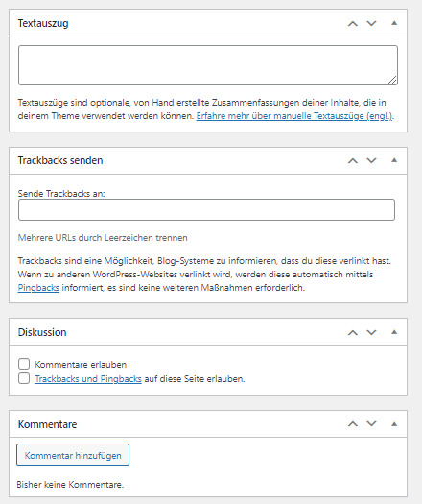The height and width of the screenshot is (504, 422).
Task: Collapse the Kommentare panel
Action: [x=394, y=424]
